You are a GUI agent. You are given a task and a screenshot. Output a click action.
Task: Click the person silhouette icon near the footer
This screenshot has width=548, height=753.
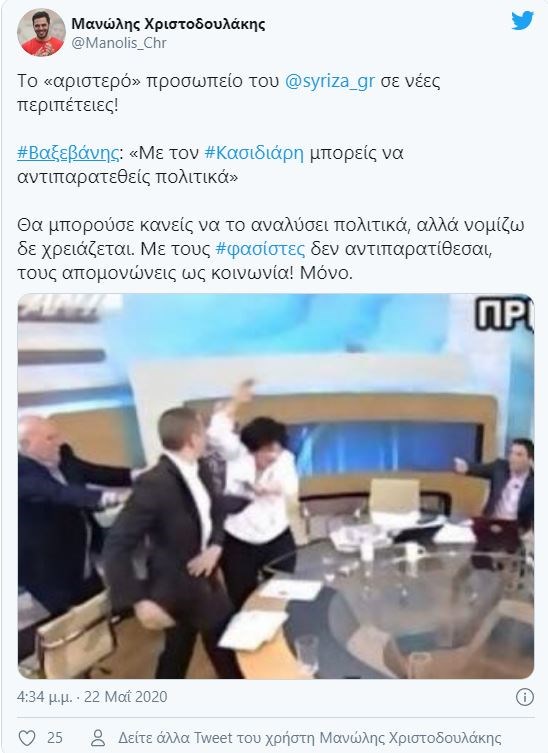(x=98, y=737)
